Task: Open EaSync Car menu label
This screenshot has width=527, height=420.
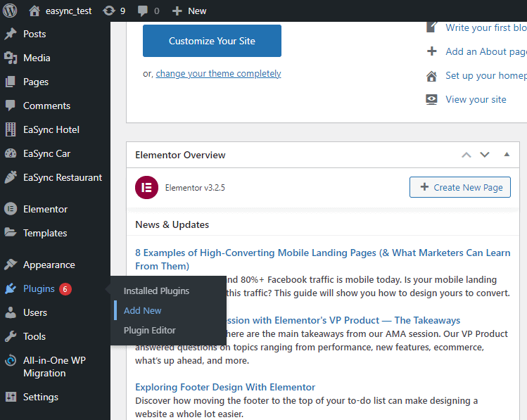Action: click(46, 153)
